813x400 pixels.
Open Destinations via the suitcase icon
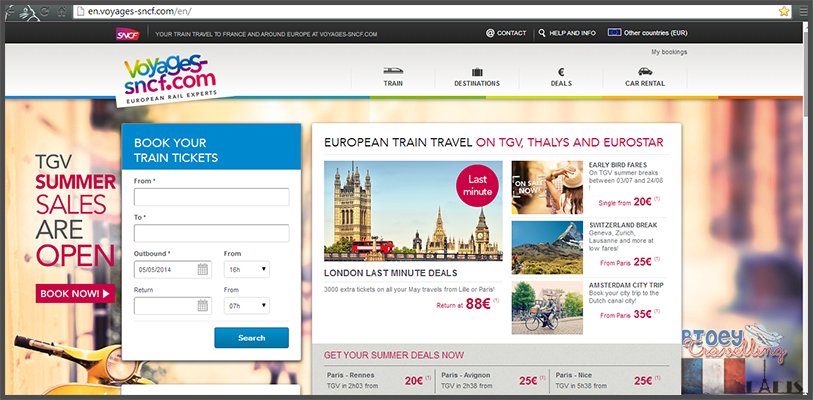coord(477,72)
